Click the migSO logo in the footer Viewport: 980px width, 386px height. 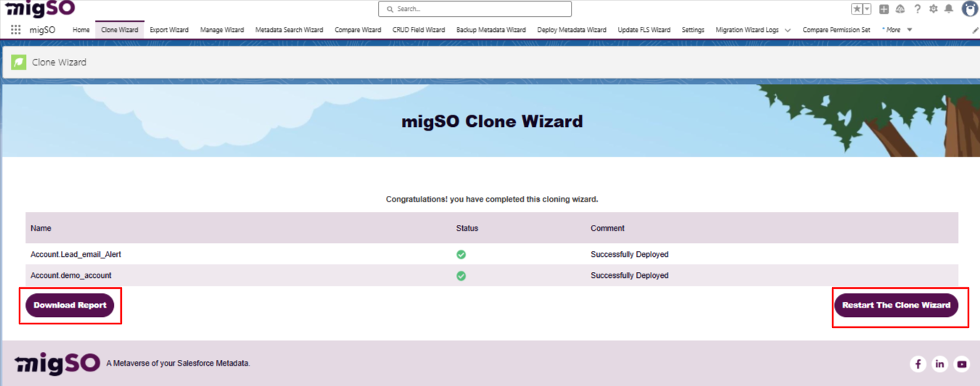pyautogui.click(x=57, y=363)
